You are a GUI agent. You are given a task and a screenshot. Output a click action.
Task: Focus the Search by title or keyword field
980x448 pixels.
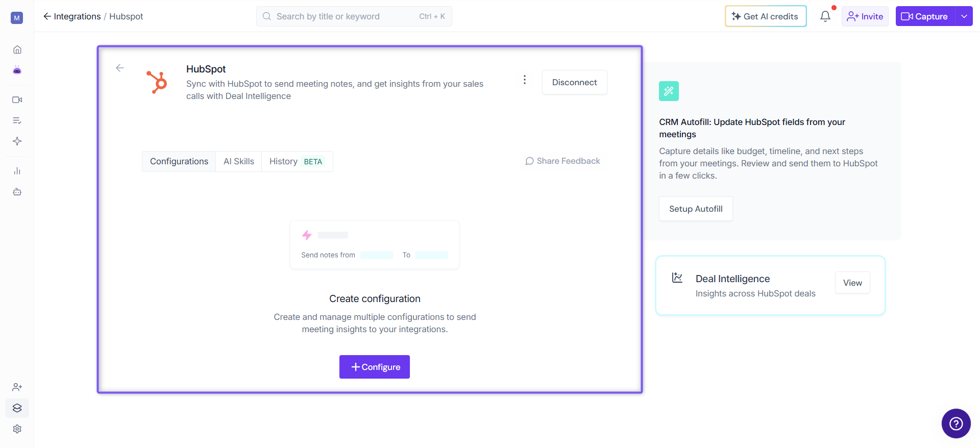(354, 16)
